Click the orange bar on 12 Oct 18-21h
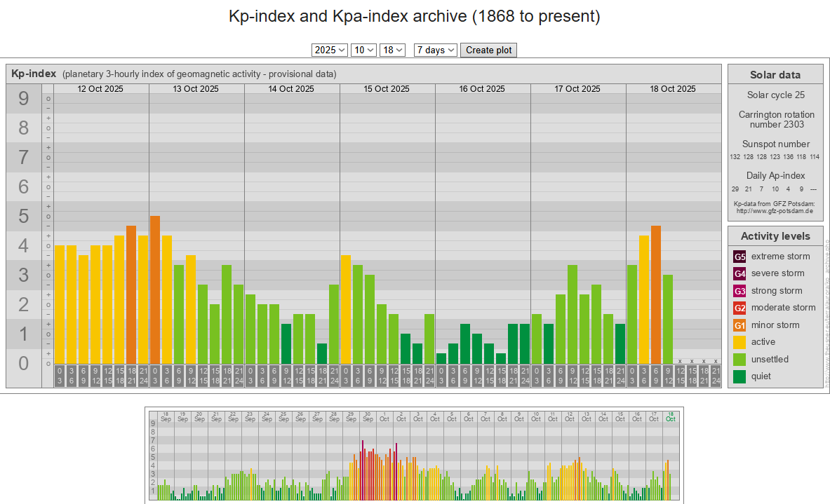Image resolution: width=830 pixels, height=504 pixels. (x=131, y=295)
